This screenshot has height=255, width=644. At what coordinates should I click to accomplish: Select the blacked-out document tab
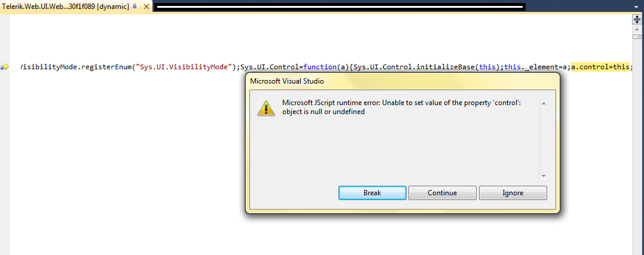click(x=340, y=7)
